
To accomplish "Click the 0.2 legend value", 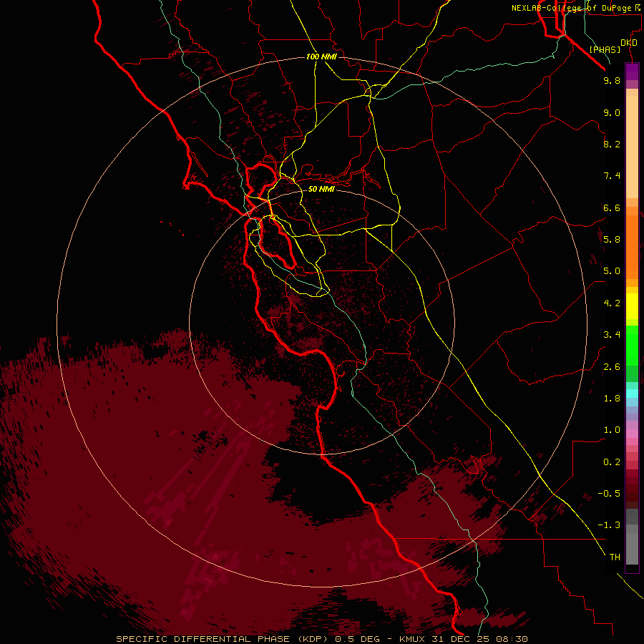I will [x=612, y=462].
